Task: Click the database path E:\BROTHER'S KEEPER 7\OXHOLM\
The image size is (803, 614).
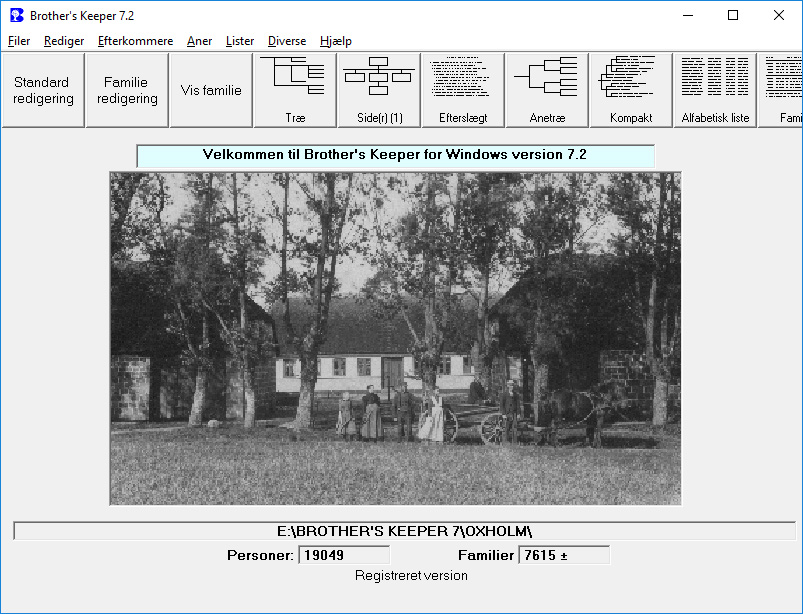Action: tap(405, 531)
